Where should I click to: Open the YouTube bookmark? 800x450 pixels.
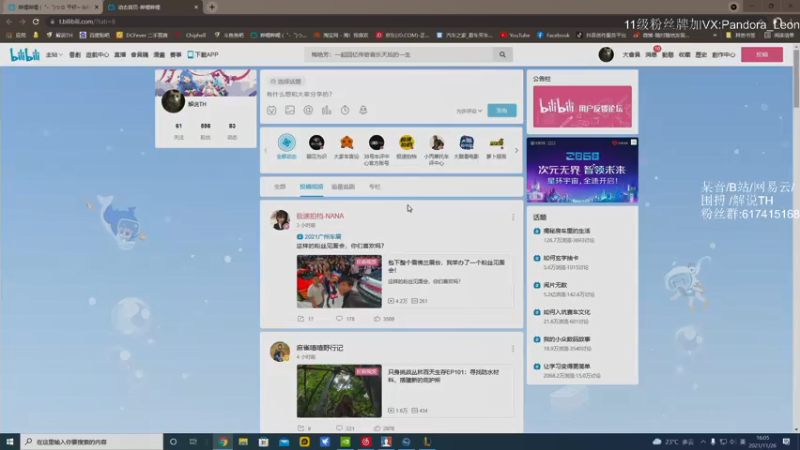(x=515, y=35)
